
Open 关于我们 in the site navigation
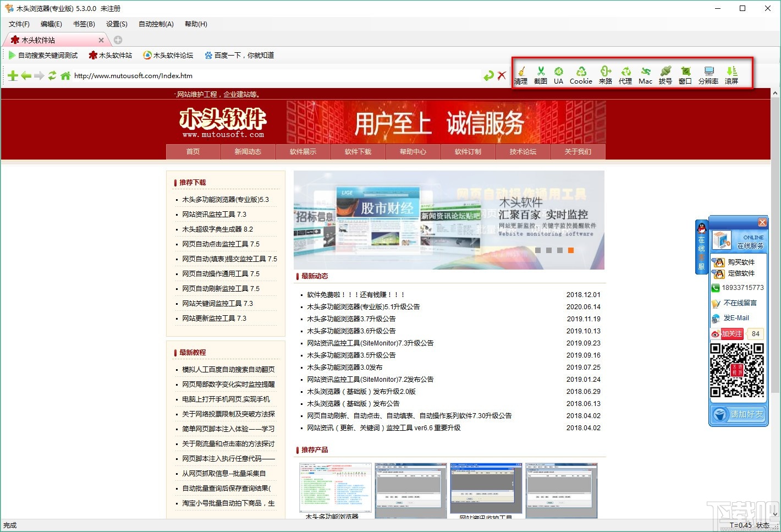point(578,152)
